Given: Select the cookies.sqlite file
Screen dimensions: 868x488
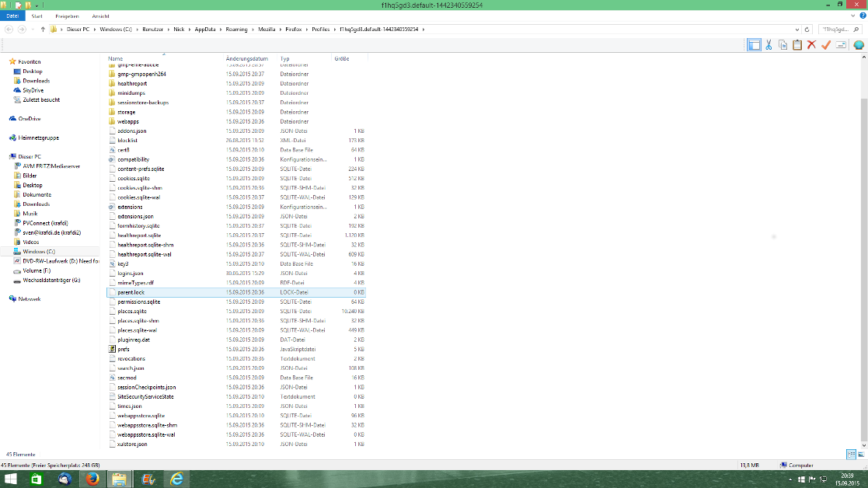Looking at the screenshot, I should coord(134,179).
